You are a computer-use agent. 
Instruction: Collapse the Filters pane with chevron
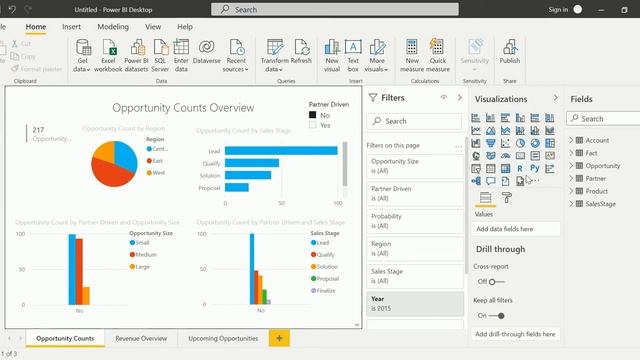[x=460, y=98]
